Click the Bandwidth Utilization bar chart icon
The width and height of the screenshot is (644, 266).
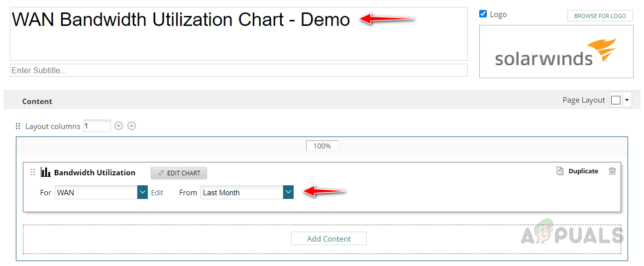click(46, 172)
